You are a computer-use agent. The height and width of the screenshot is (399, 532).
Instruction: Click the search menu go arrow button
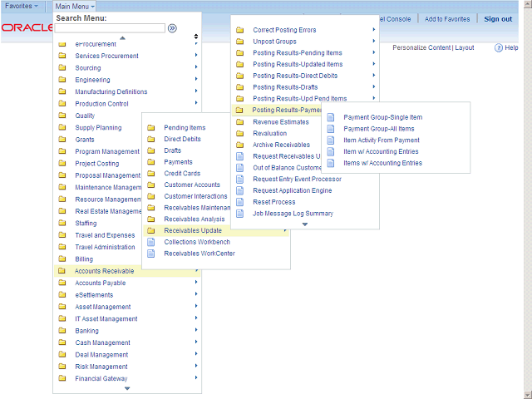click(172, 28)
